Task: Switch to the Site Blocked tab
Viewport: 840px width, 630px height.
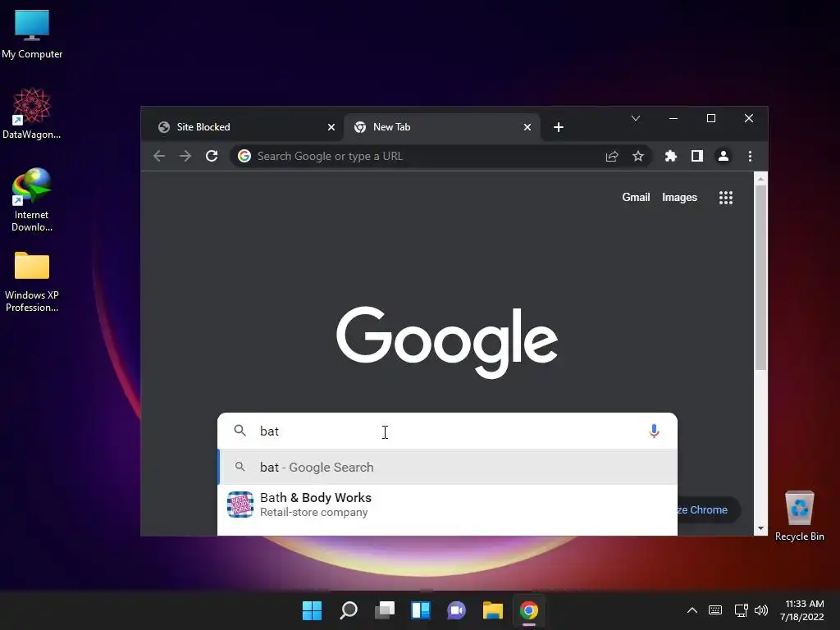Action: coord(244,127)
